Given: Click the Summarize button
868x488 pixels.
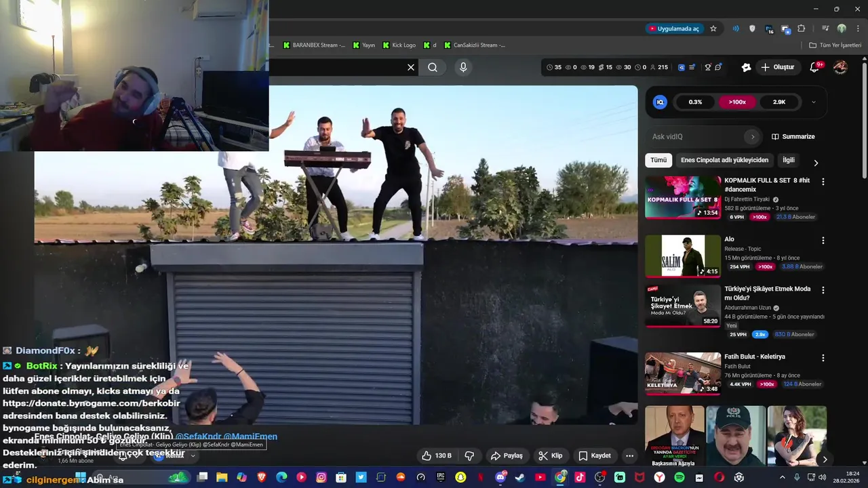Looking at the screenshot, I should click(793, 136).
